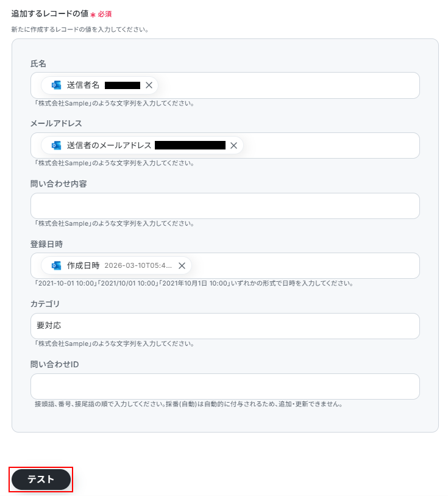Screen dimensions: 448x496
Task: Select the 作成日時 tag with date value
Action: 116,266
